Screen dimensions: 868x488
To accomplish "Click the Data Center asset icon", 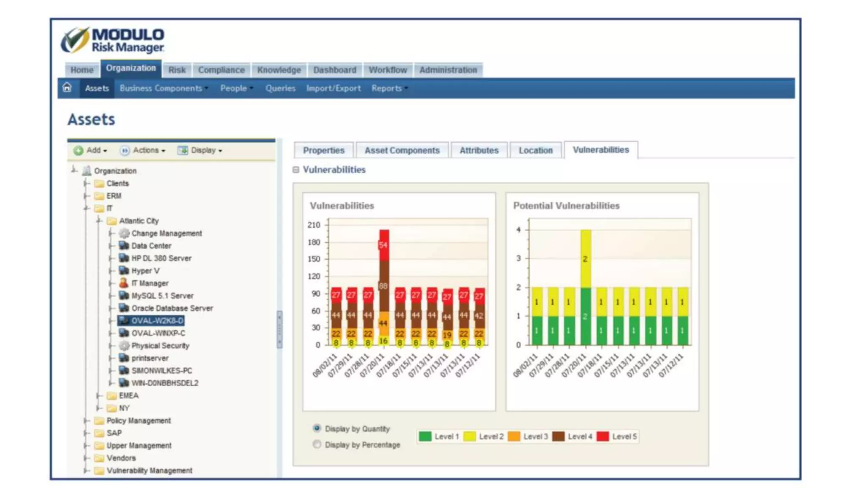I will point(124,246).
